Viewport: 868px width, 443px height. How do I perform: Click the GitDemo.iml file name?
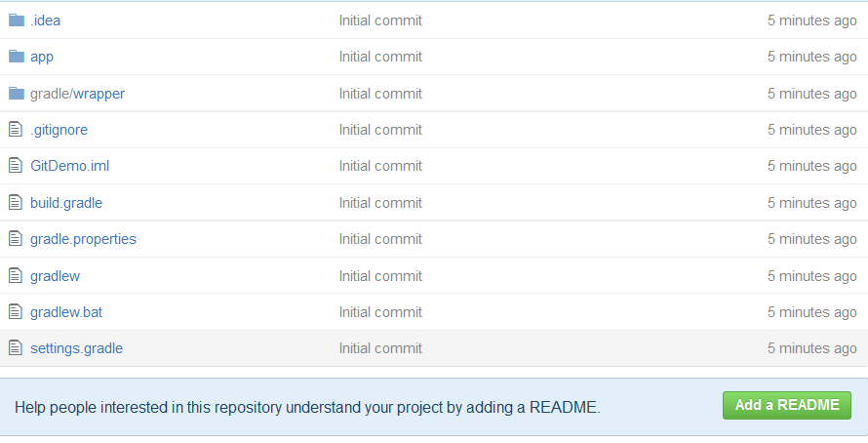click(x=69, y=166)
